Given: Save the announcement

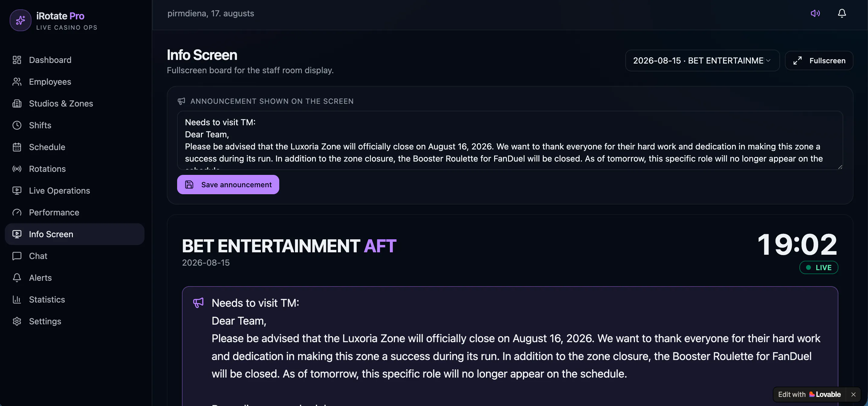Looking at the screenshot, I should (228, 185).
